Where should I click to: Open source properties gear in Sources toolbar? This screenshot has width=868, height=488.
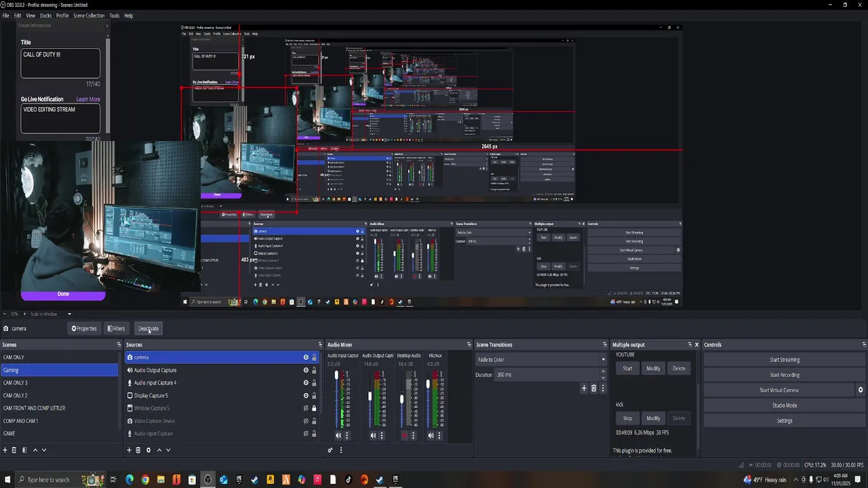pos(149,450)
